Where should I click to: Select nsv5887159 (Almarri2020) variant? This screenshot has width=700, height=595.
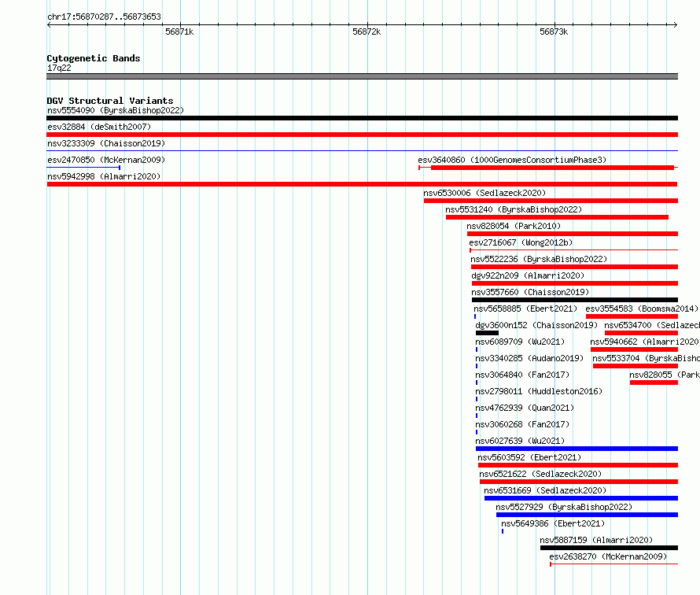pyautogui.click(x=596, y=540)
